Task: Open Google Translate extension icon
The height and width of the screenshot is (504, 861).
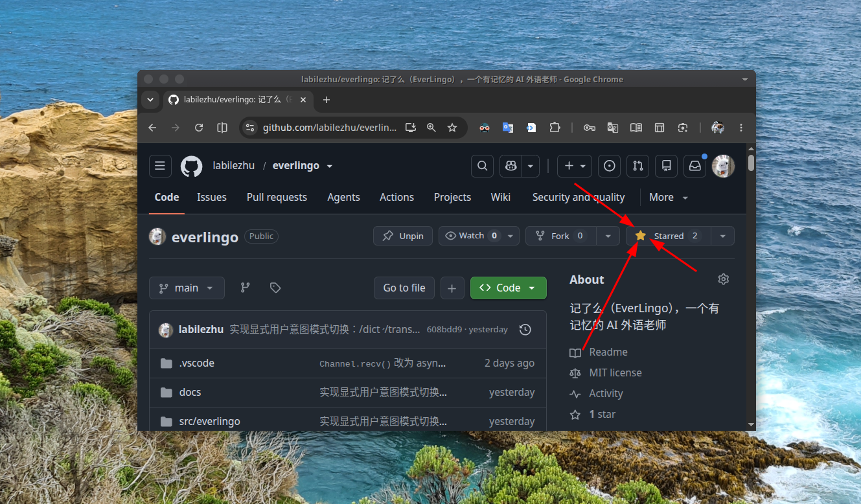Action: [x=508, y=128]
